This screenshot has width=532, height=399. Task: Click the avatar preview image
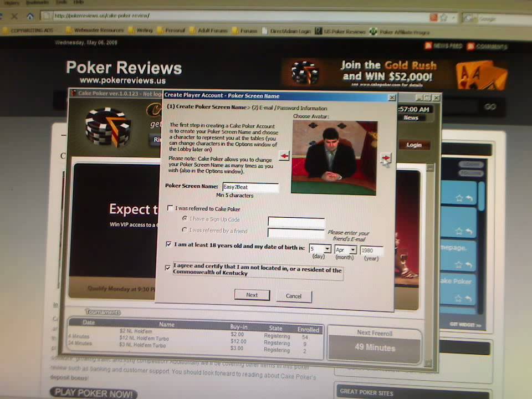(334, 158)
